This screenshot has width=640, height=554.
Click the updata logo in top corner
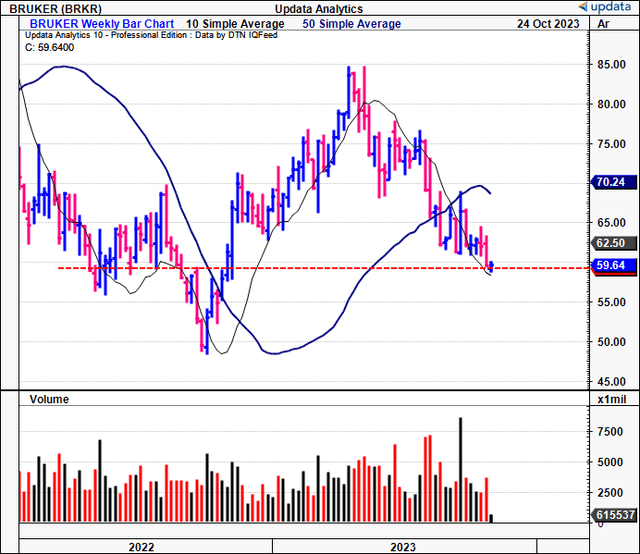[605, 7]
